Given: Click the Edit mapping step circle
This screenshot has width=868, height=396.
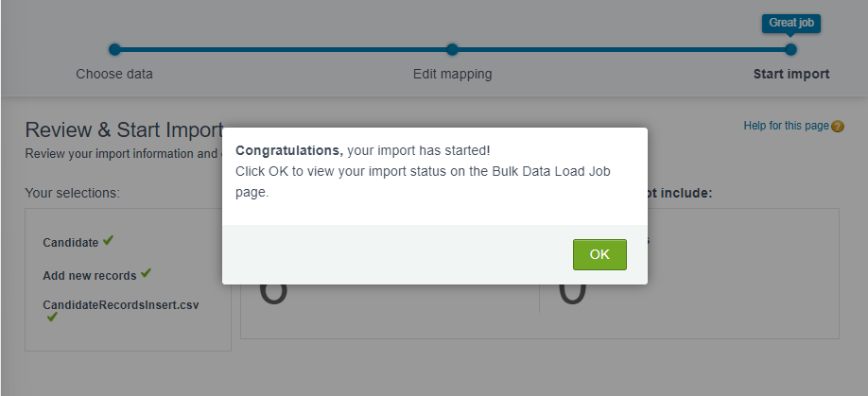Looking at the screenshot, I should [x=452, y=49].
